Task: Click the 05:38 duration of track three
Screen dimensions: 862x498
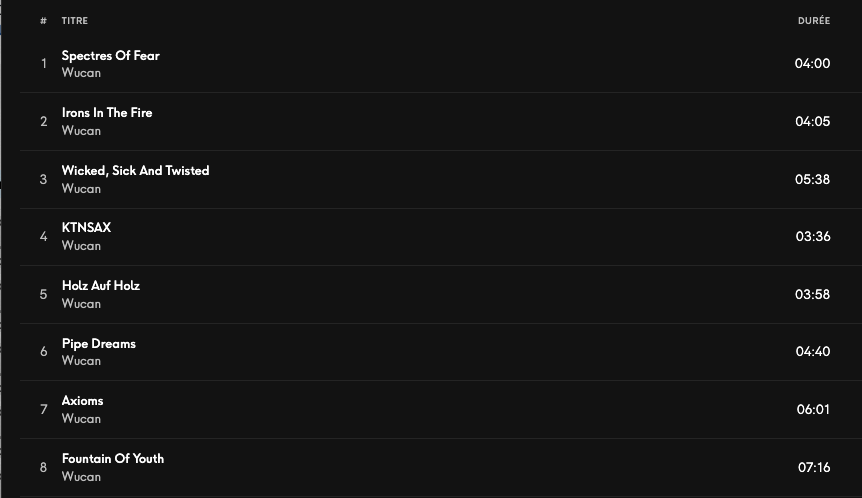Action: [812, 180]
